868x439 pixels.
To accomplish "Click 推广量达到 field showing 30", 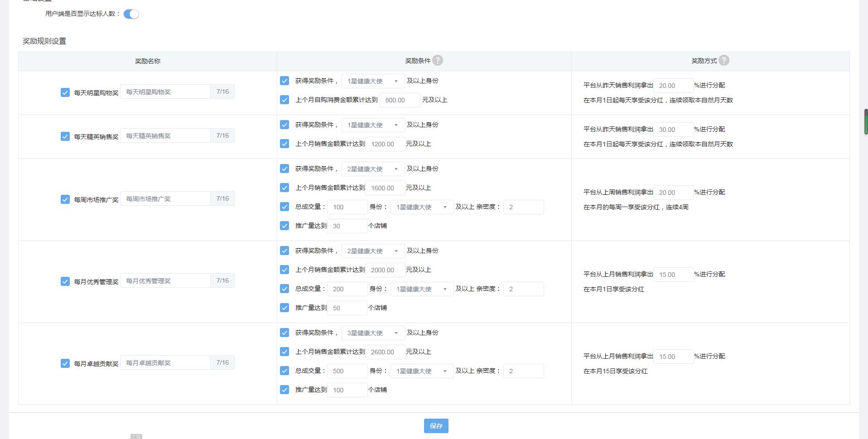I will tap(347, 226).
